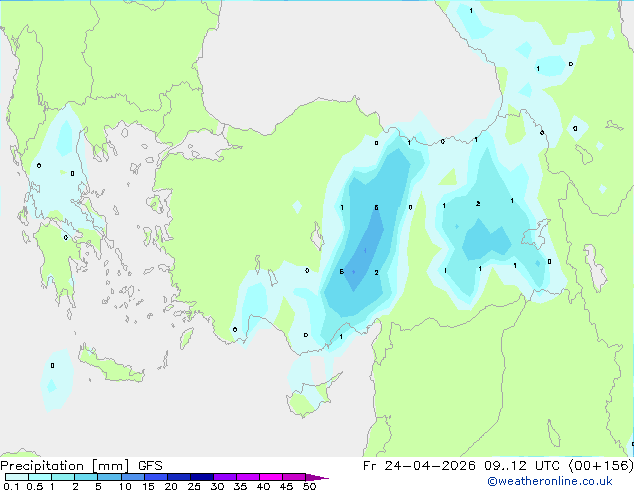The width and height of the screenshot is (634, 490).
Task: Click the 15 to 20 mm legend swatch
Action: [156, 477]
